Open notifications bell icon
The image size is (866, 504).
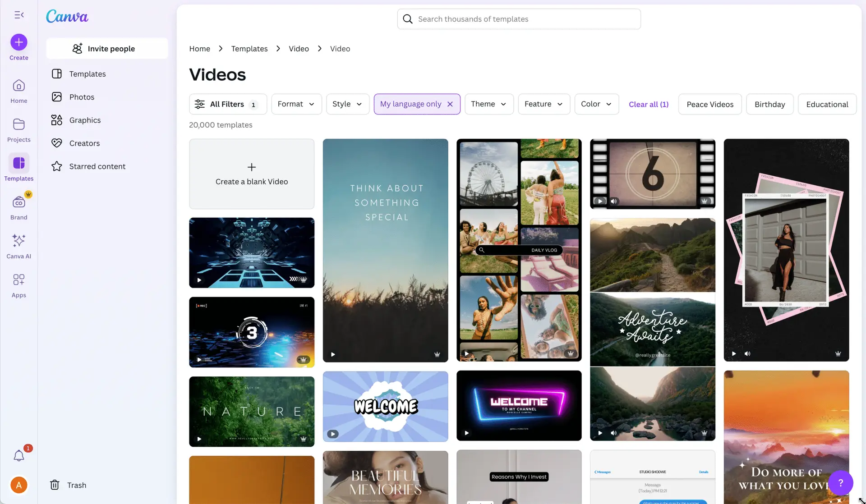tap(19, 456)
